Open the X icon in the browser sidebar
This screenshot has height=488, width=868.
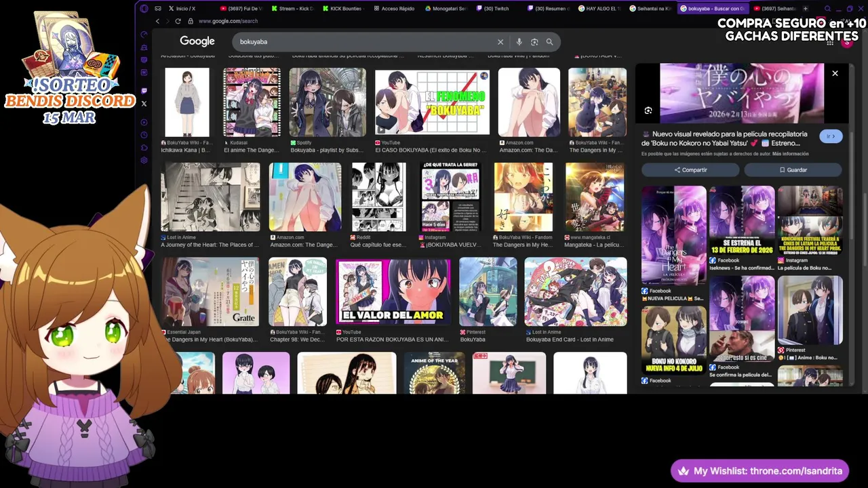coord(144,104)
